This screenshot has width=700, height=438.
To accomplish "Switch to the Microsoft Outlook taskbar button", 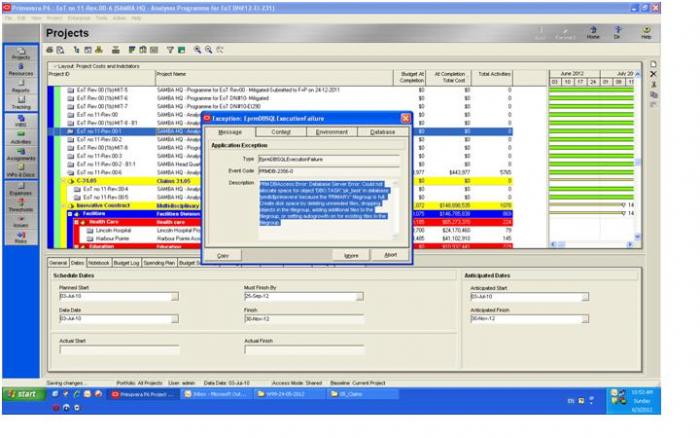I will point(217,394).
